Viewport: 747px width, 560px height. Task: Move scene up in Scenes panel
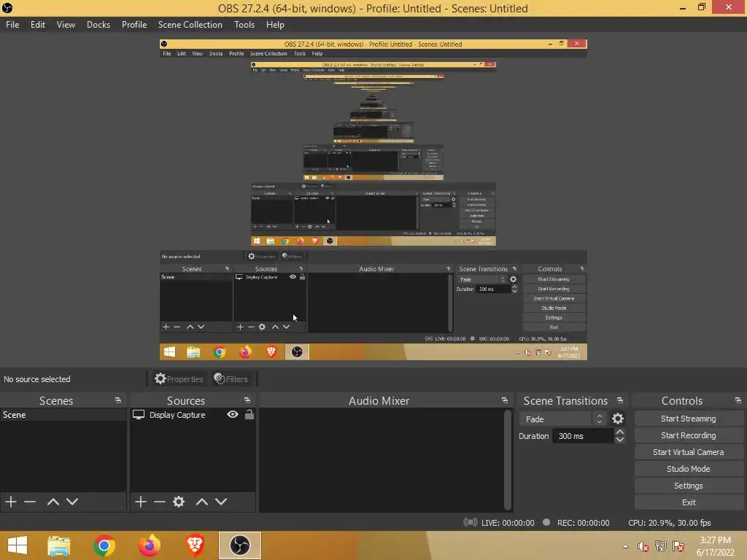click(53, 502)
